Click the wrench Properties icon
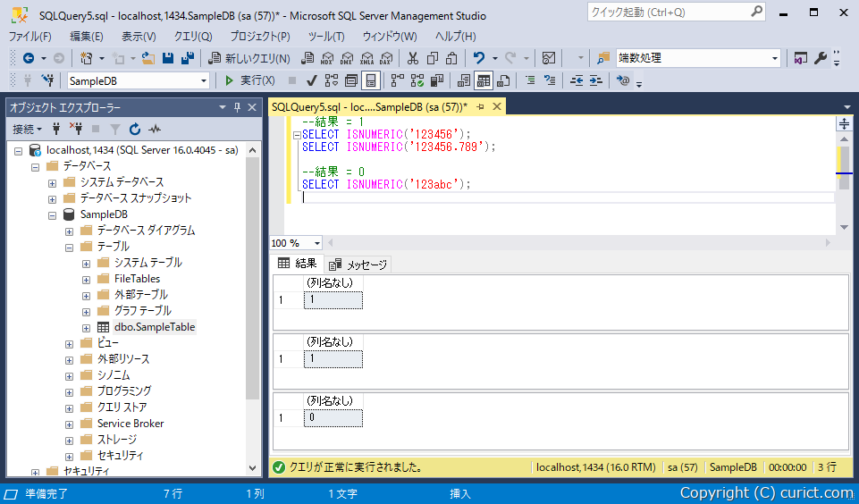The image size is (859, 504). [821, 58]
